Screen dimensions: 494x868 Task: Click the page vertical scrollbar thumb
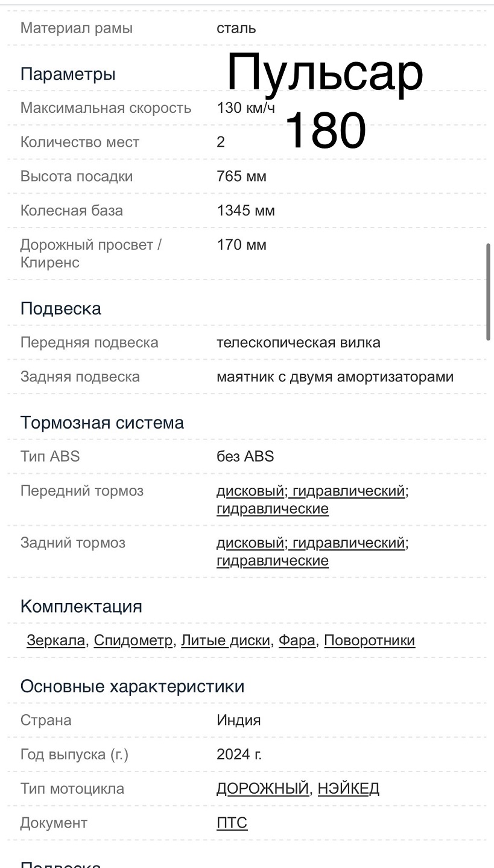pyautogui.click(x=488, y=292)
